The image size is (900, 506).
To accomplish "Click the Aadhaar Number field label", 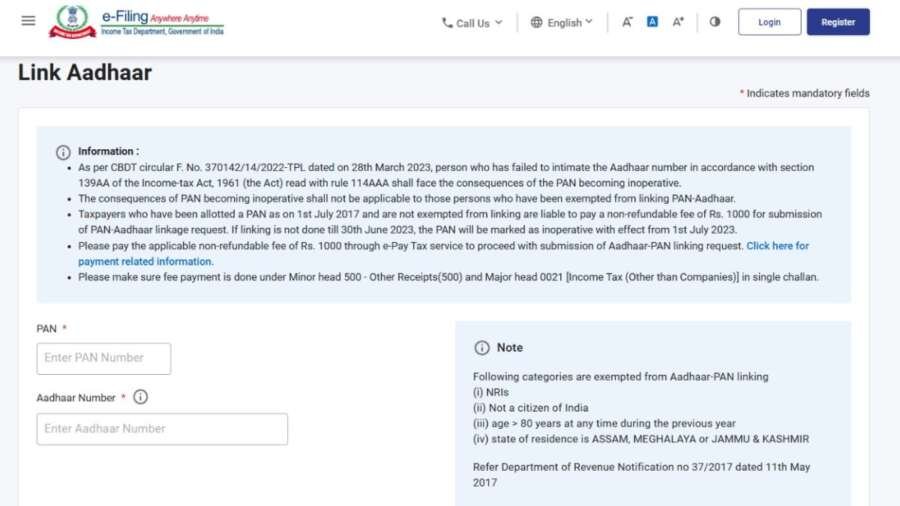I will [x=76, y=398].
